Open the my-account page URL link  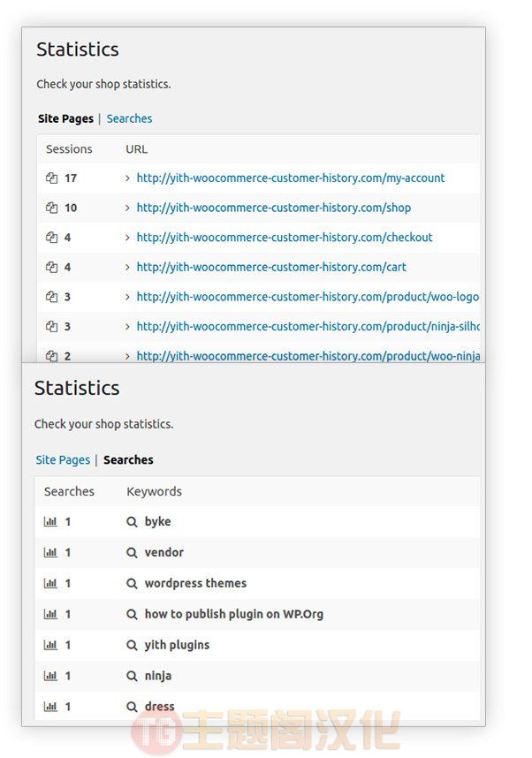click(x=291, y=178)
